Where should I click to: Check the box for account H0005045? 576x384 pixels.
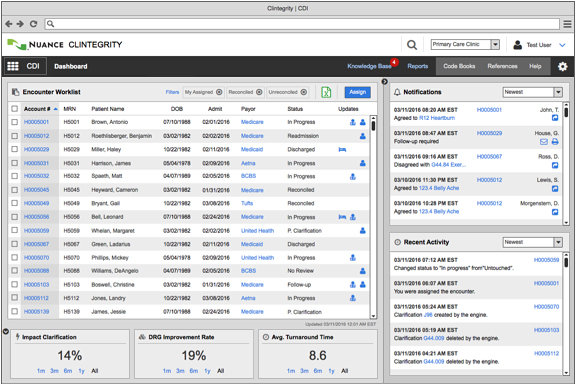(14, 190)
